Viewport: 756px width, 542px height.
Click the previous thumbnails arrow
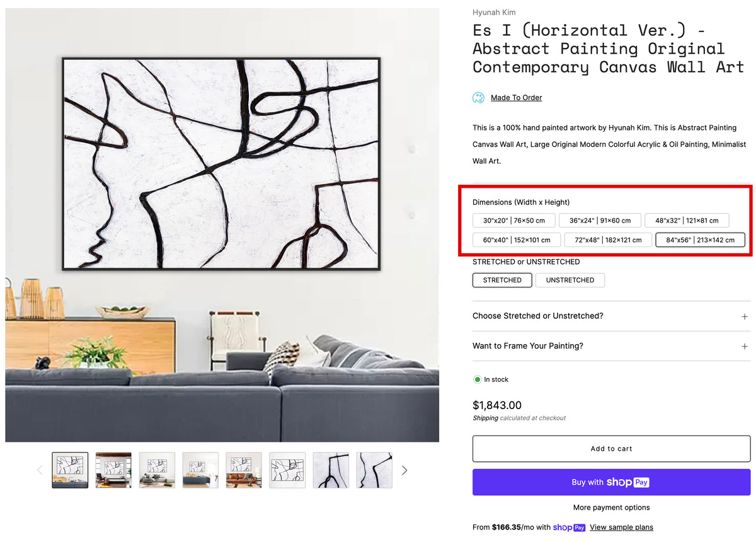(x=40, y=470)
